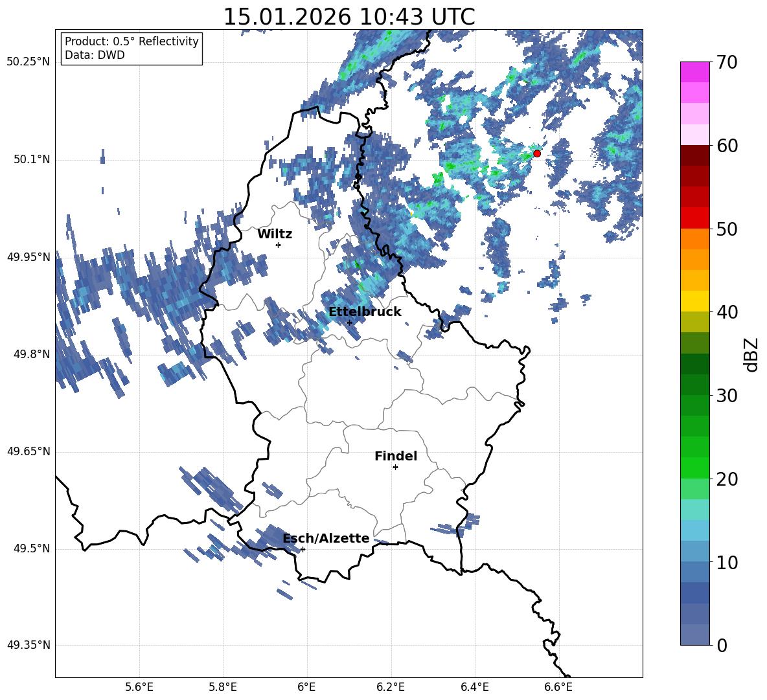The height and width of the screenshot is (700, 767).
Task: Click the 'dBZ' colorbar axis label
Action: click(x=751, y=354)
